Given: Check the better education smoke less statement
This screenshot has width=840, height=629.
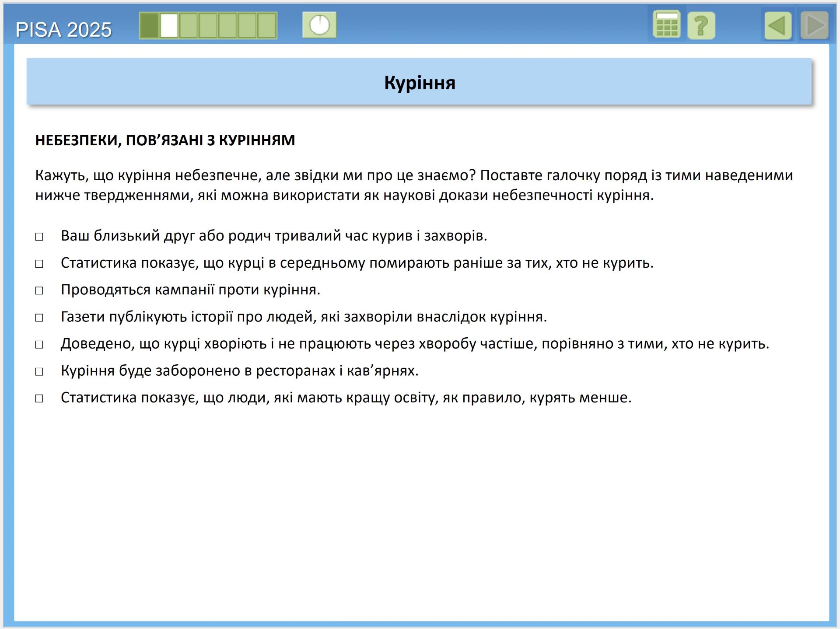Looking at the screenshot, I should (x=39, y=398).
